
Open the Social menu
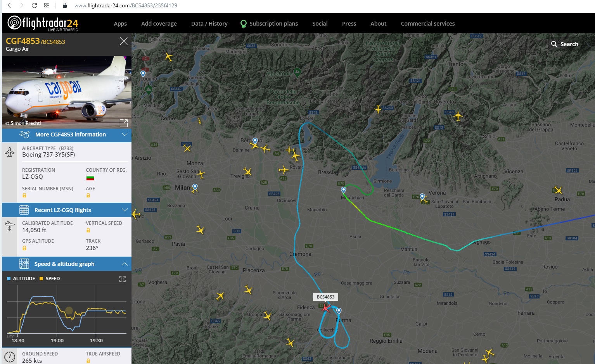coord(320,24)
